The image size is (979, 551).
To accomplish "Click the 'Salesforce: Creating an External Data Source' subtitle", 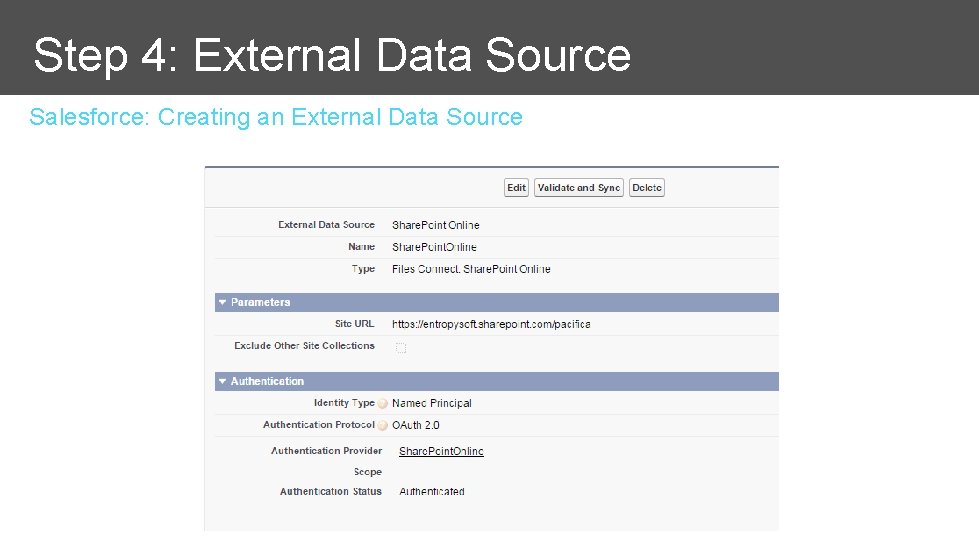I will click(276, 117).
